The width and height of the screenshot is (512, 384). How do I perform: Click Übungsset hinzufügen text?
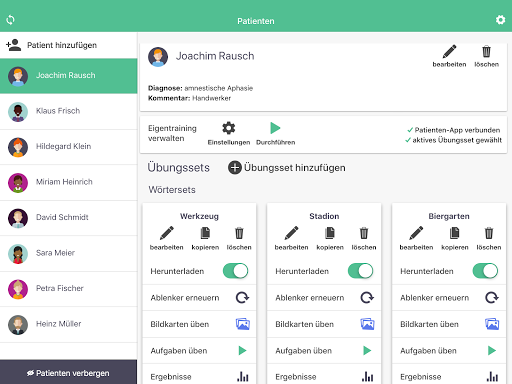click(x=295, y=167)
